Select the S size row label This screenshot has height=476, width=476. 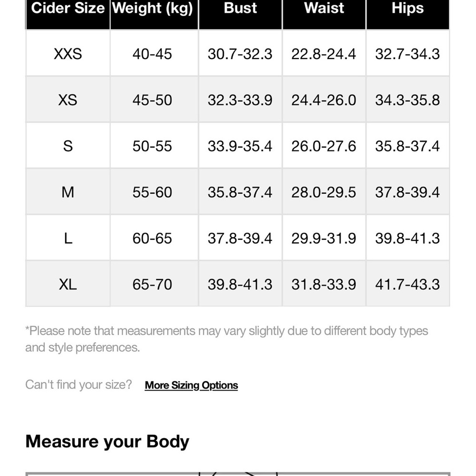[68, 146]
